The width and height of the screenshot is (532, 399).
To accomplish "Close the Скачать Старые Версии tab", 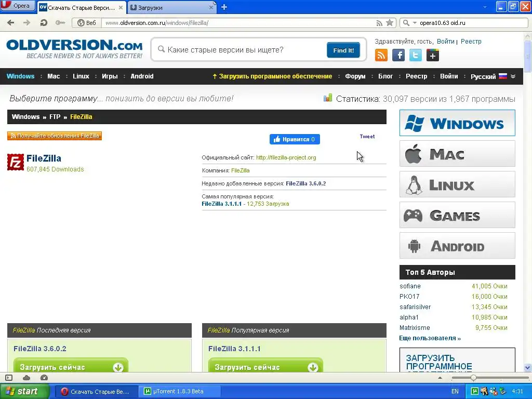I will (121, 7).
